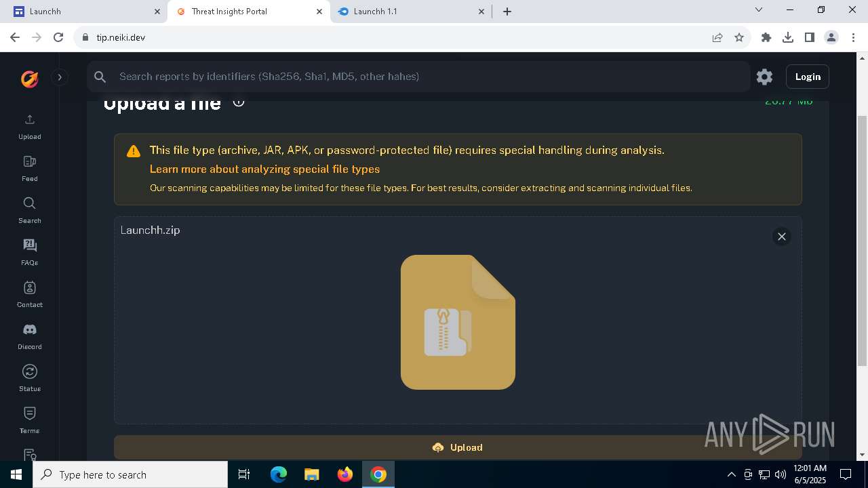Click the scrollbar down arrow
868x488 pixels.
click(862, 455)
